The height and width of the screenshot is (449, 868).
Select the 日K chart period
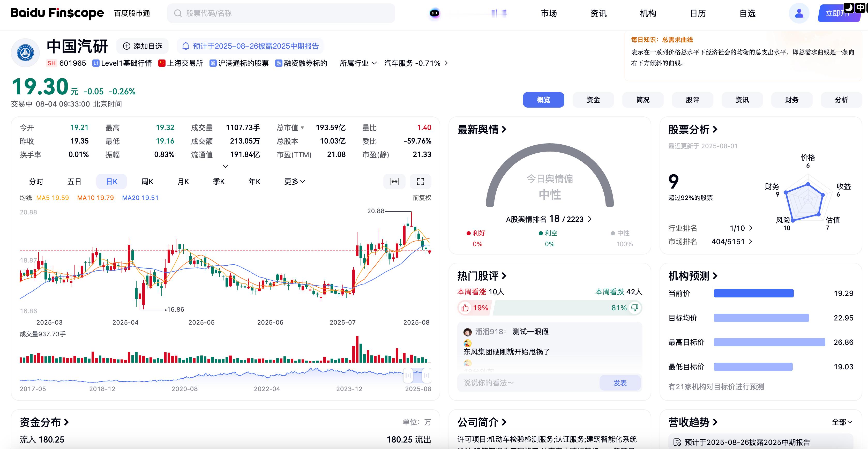111,182
